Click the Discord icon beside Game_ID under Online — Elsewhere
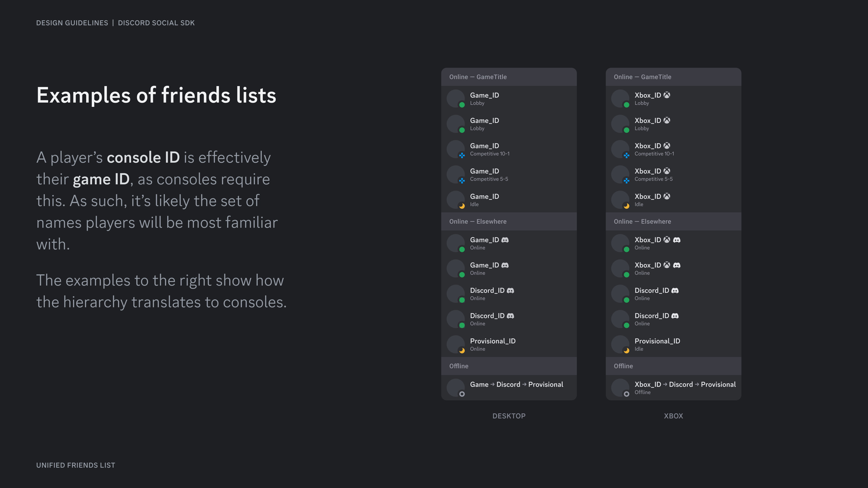Viewport: 868px width, 488px height. tap(505, 240)
